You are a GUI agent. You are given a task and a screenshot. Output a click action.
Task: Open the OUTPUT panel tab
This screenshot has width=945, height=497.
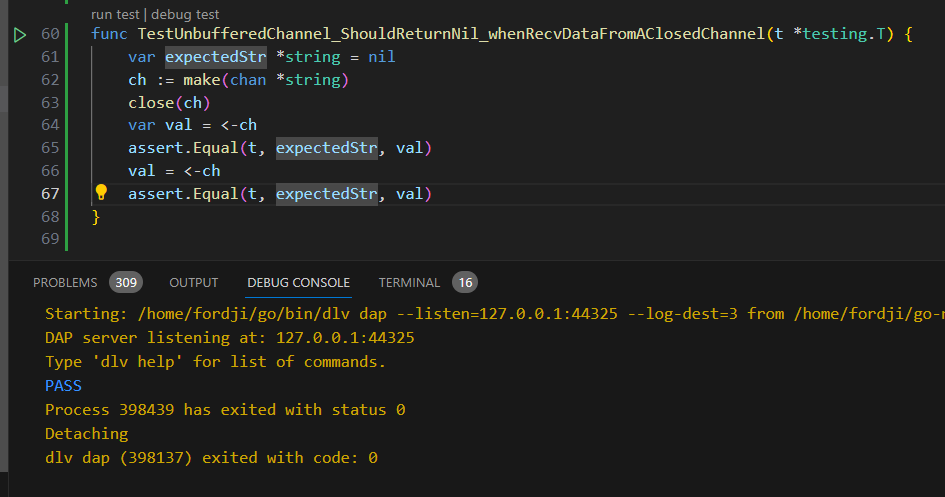click(193, 283)
